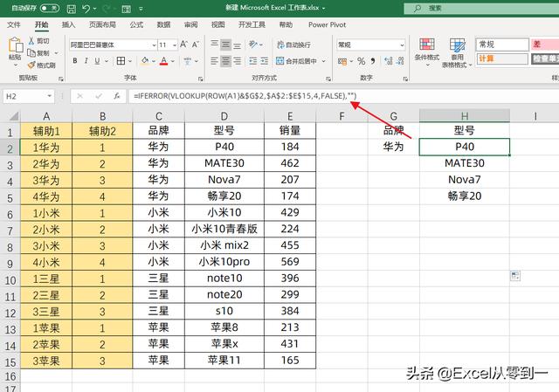Toggle the AutoSave switch

pos(50,8)
